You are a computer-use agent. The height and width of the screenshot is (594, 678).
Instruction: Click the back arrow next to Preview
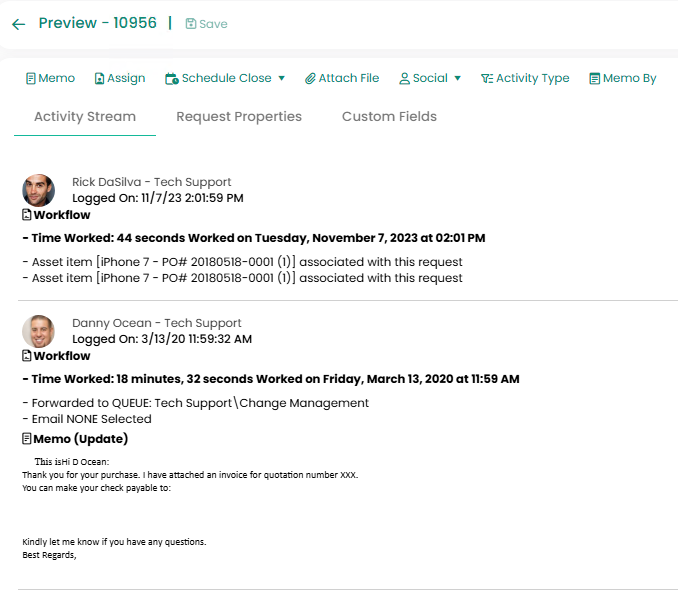click(x=18, y=24)
